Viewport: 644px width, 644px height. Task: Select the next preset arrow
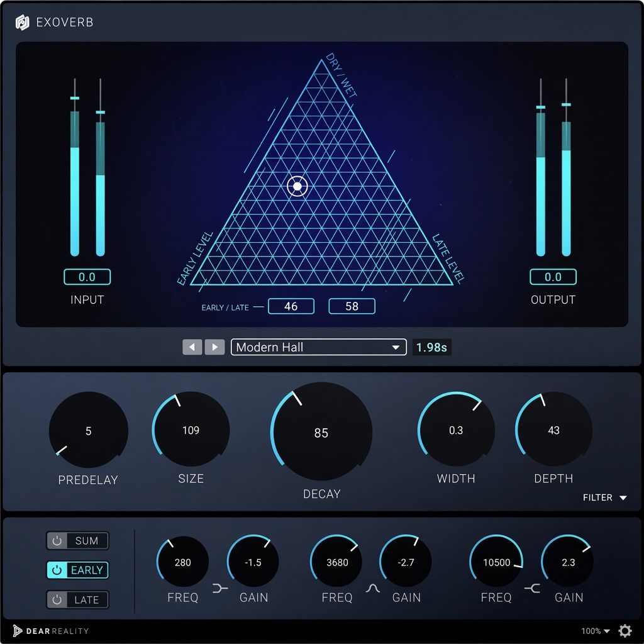click(215, 347)
